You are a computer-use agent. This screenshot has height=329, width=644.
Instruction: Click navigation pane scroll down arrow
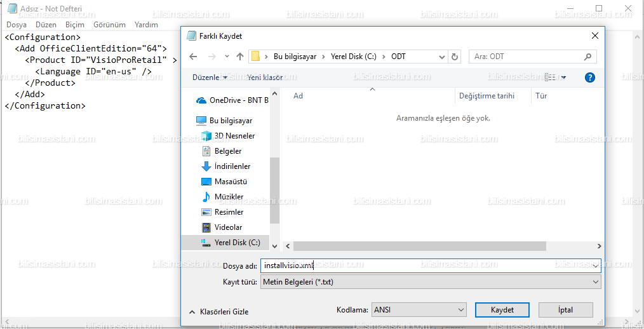point(275,246)
